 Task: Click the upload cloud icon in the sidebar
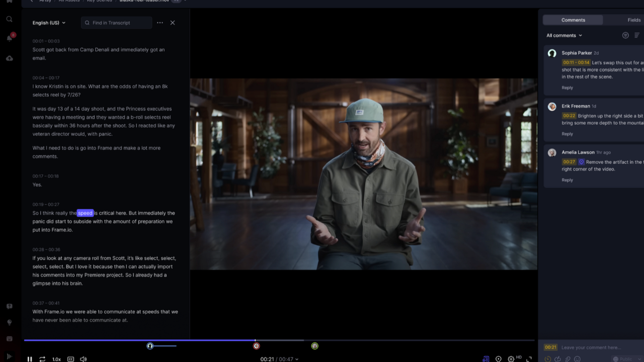click(9, 58)
